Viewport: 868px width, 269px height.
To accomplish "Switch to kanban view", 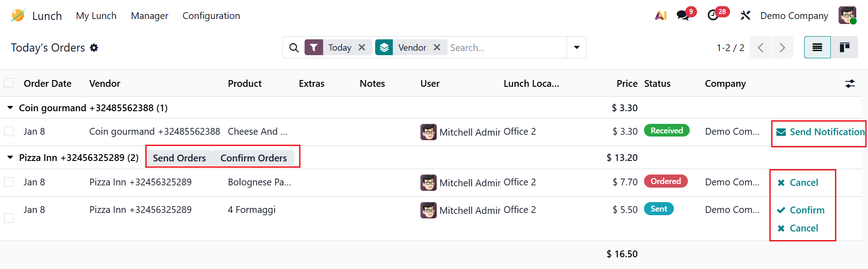I will click(x=844, y=47).
